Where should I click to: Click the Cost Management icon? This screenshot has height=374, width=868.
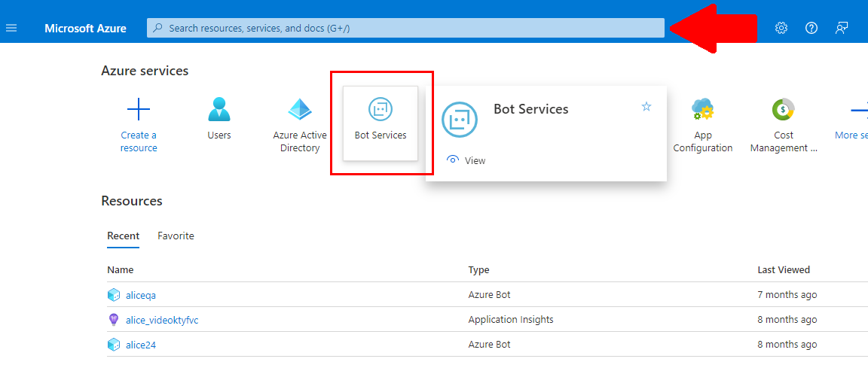(x=784, y=109)
